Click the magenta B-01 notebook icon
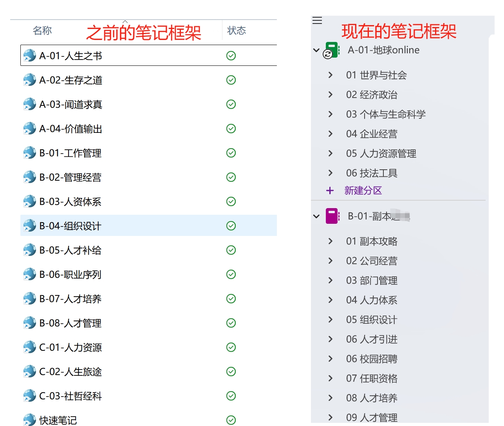504x426 pixels. (332, 216)
